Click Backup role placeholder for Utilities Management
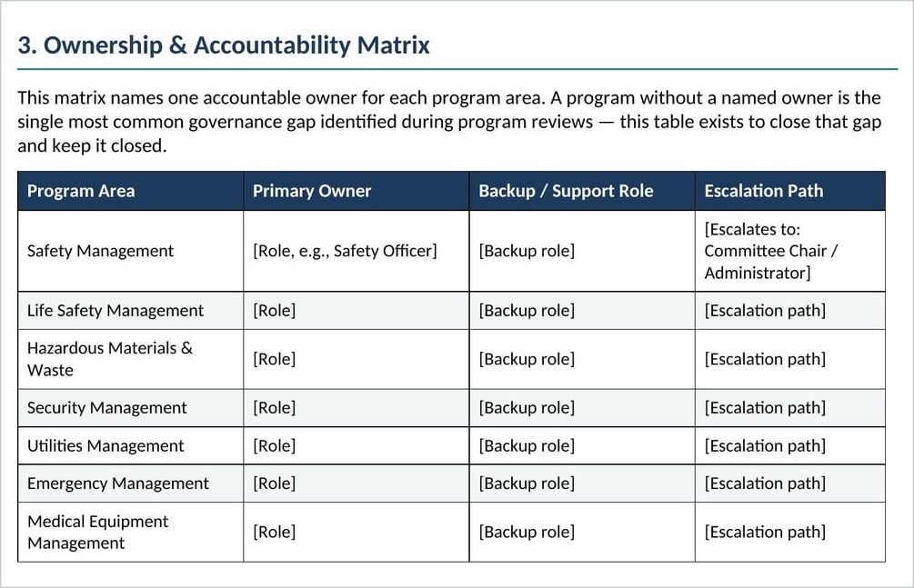914x588 pixels. [x=527, y=446]
